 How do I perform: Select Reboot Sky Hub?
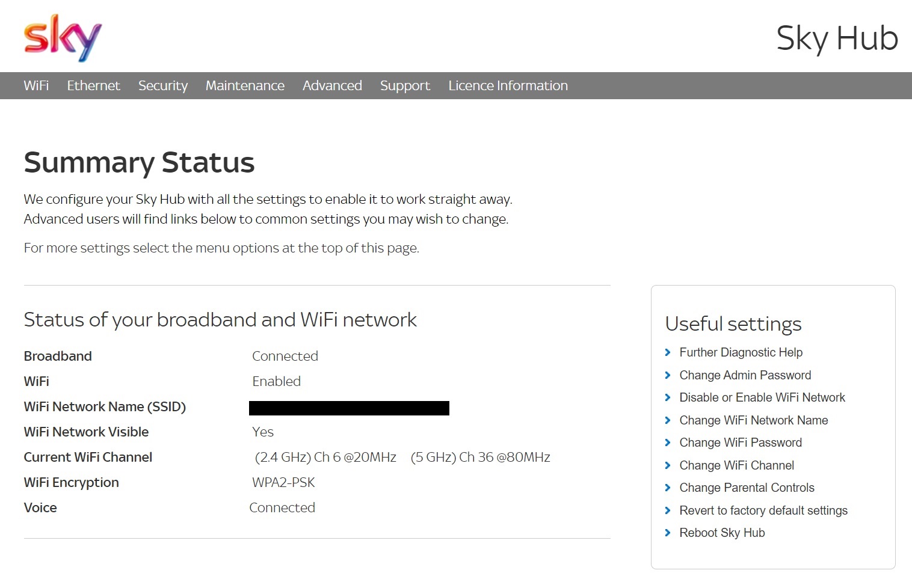coord(722,533)
